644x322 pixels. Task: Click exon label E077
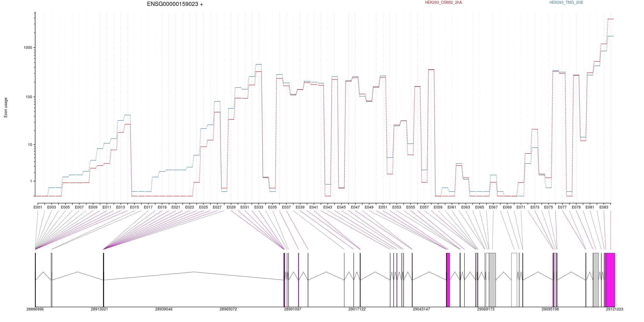(x=562, y=207)
